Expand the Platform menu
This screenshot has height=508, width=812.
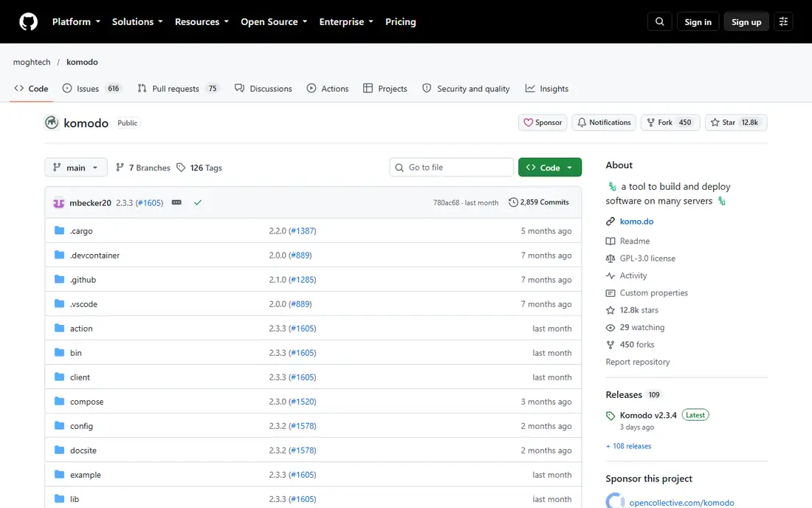76,21
